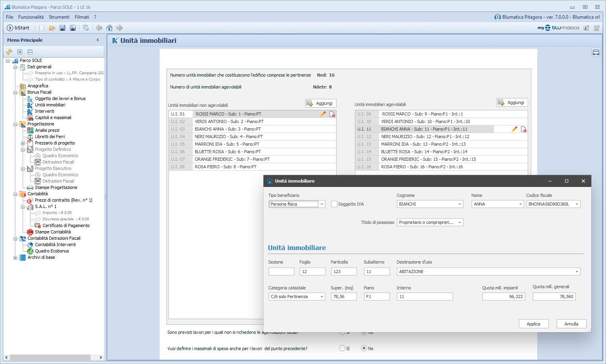Screen dimensions: 606x364
Task: Open the my blumatica logo link
Action: pos(558,28)
